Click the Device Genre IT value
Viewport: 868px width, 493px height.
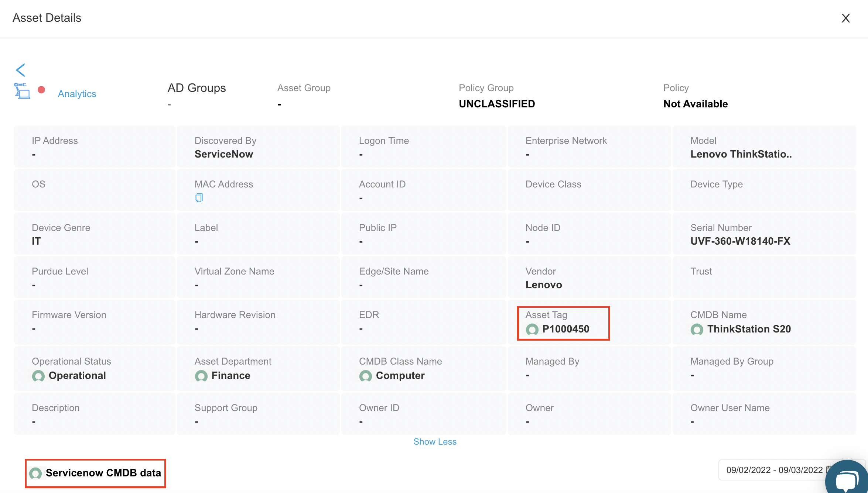click(x=36, y=241)
